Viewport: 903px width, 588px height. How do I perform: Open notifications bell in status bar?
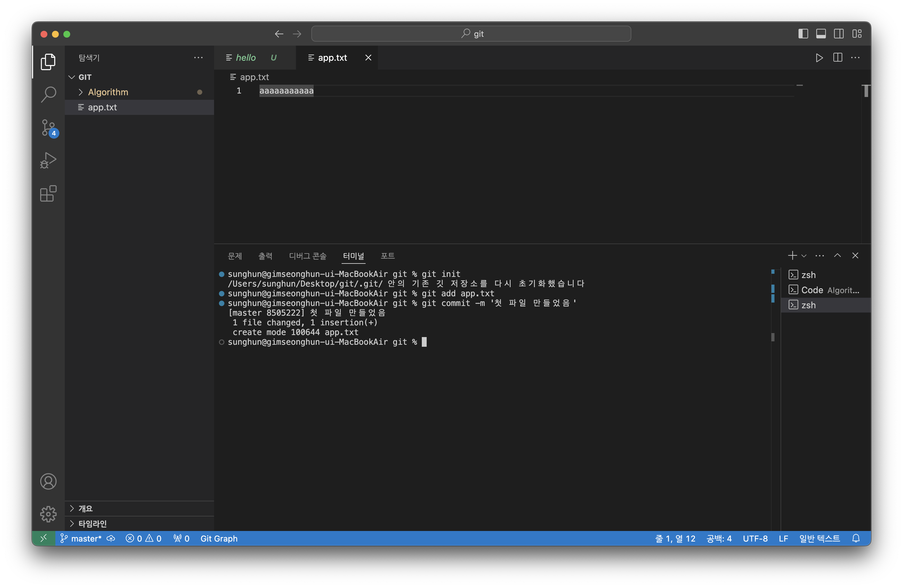coord(856,538)
